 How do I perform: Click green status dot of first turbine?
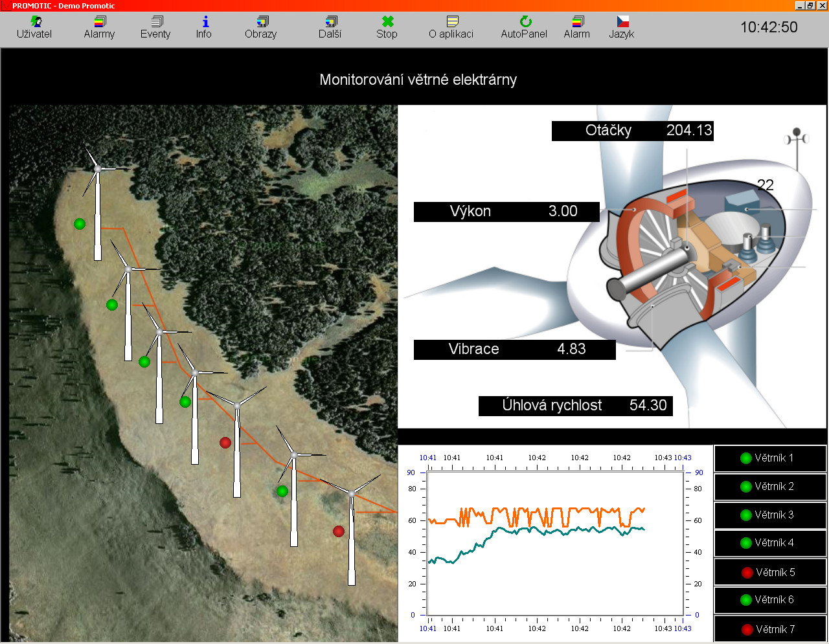pos(80,224)
